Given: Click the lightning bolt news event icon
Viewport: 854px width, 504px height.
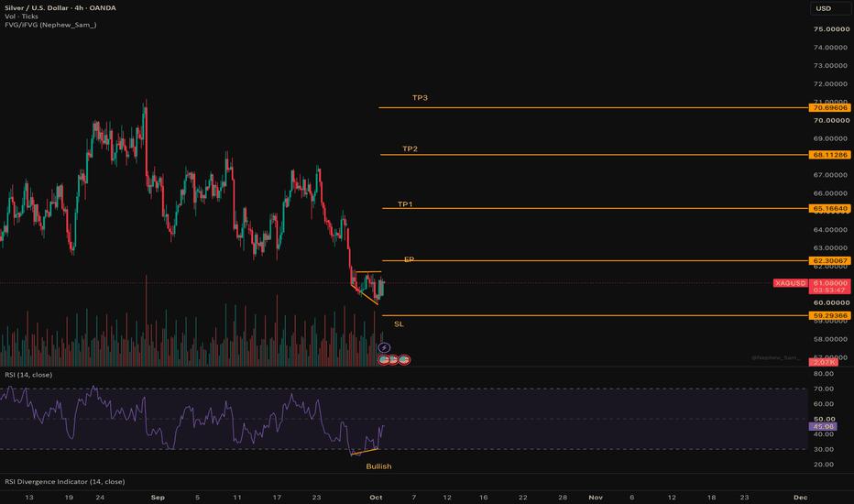Looking at the screenshot, I should tap(384, 347).
